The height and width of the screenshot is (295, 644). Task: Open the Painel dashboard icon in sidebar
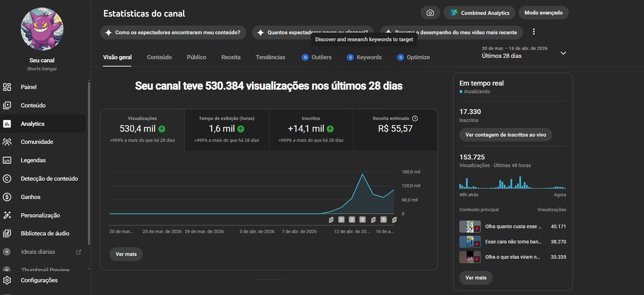(x=7, y=87)
